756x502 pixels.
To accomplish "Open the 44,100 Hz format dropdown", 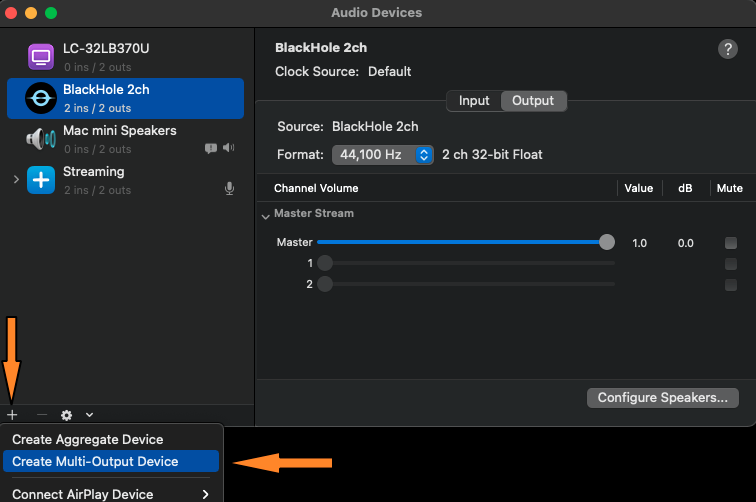I will click(x=382, y=155).
